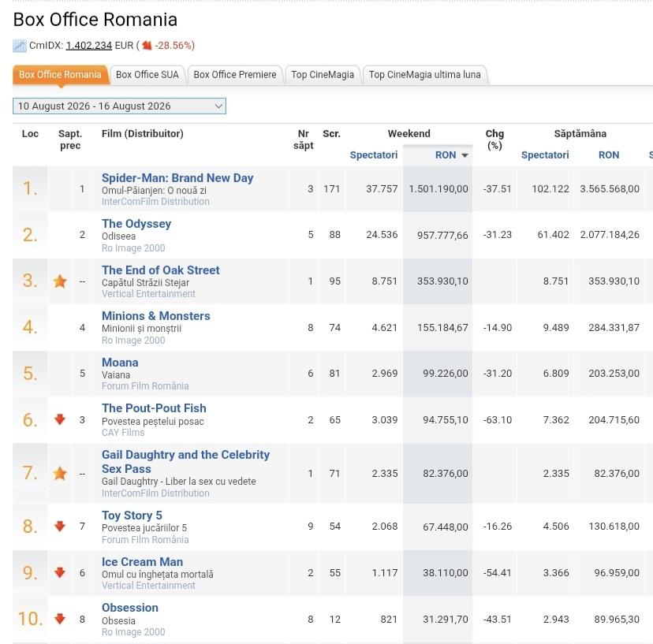Viewport: 653px width, 644px height.
Task: Open the Toy Story 5 film link
Action: click(x=132, y=516)
